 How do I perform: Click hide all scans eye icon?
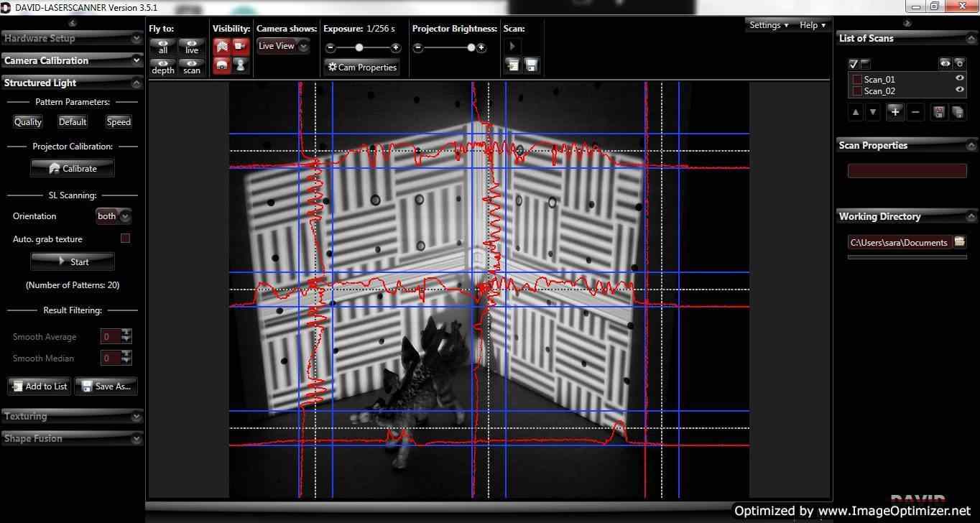point(958,64)
